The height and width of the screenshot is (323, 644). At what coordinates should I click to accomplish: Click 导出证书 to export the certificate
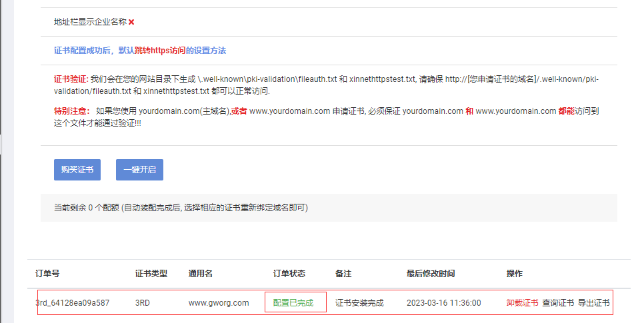tap(593, 302)
